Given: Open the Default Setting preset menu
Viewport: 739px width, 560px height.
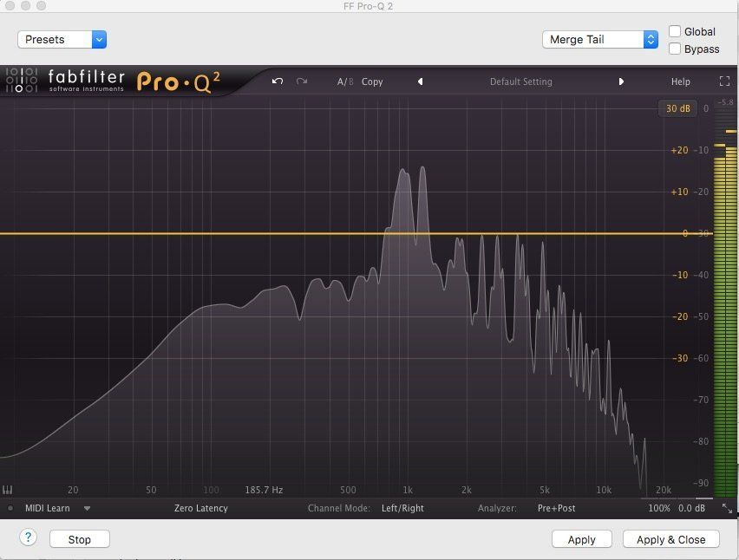Looking at the screenshot, I should coord(520,81).
